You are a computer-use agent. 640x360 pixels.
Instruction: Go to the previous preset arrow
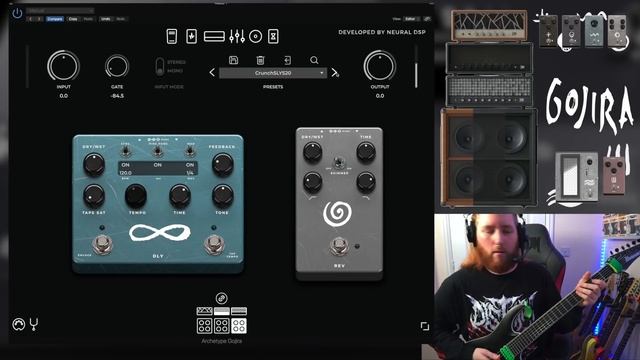(212, 73)
